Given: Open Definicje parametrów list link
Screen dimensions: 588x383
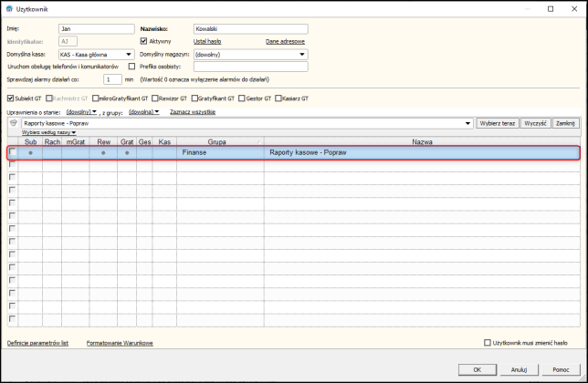Looking at the screenshot, I should point(37,343).
